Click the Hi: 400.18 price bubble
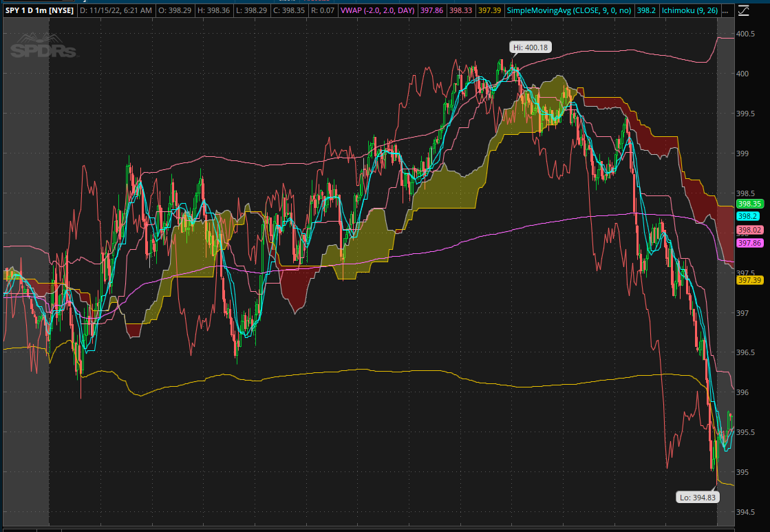Screen dimensions: 770x532 531,47
